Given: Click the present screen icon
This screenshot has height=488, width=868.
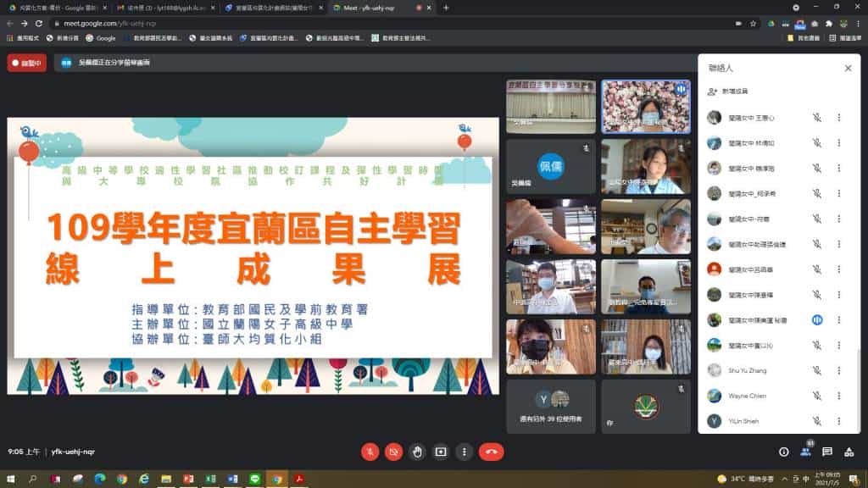Looking at the screenshot, I should click(x=441, y=452).
